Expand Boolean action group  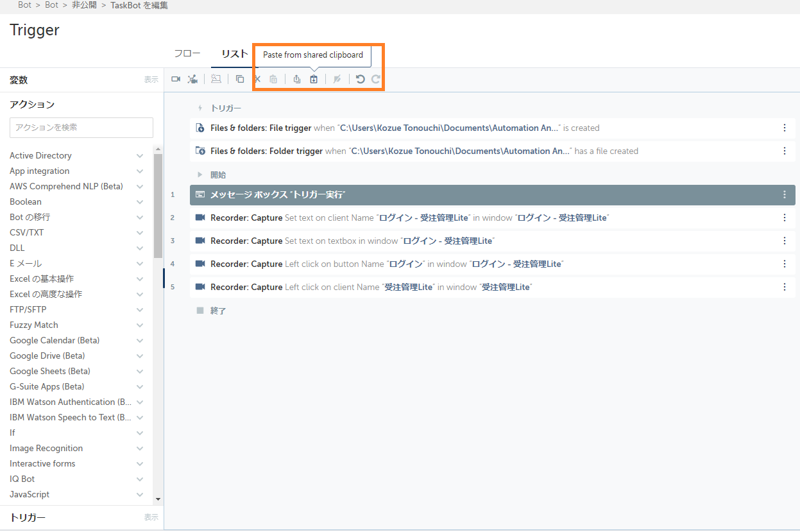point(140,202)
